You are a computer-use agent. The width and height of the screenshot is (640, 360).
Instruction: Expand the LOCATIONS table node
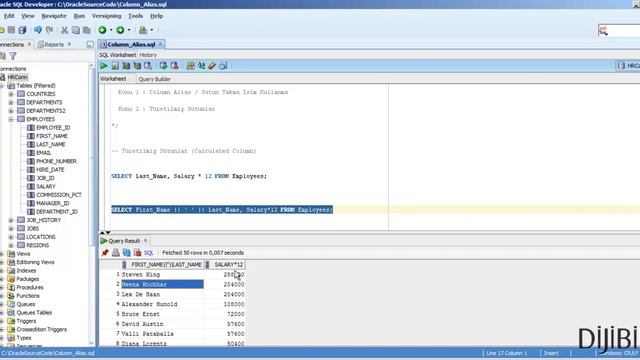point(11,237)
